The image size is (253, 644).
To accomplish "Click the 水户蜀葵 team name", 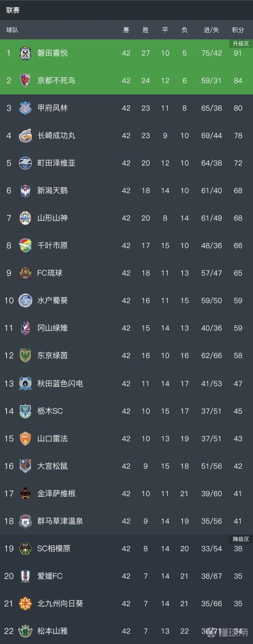I will (x=52, y=300).
